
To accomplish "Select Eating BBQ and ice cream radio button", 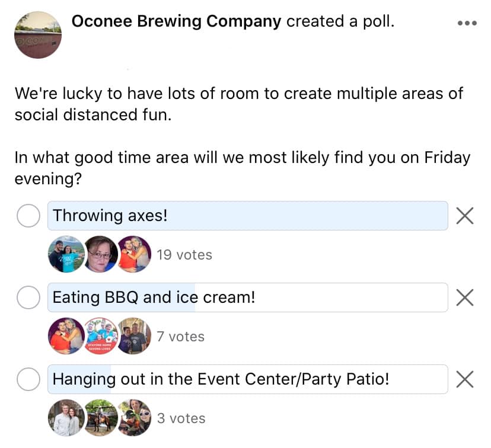I will click(x=28, y=297).
